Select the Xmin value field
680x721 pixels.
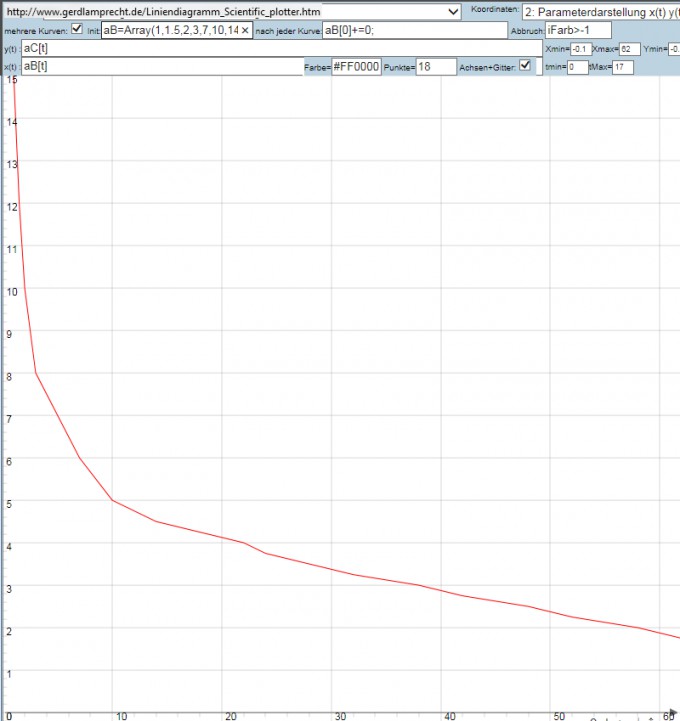(x=580, y=48)
